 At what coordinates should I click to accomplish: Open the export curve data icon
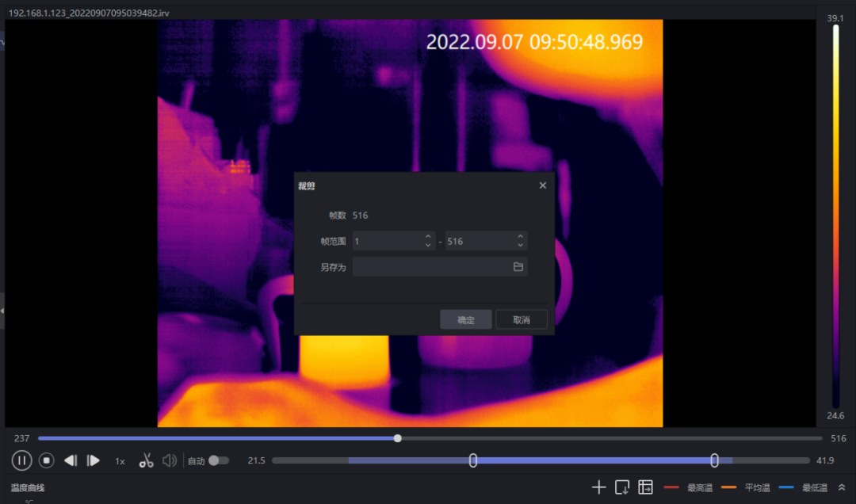622,487
